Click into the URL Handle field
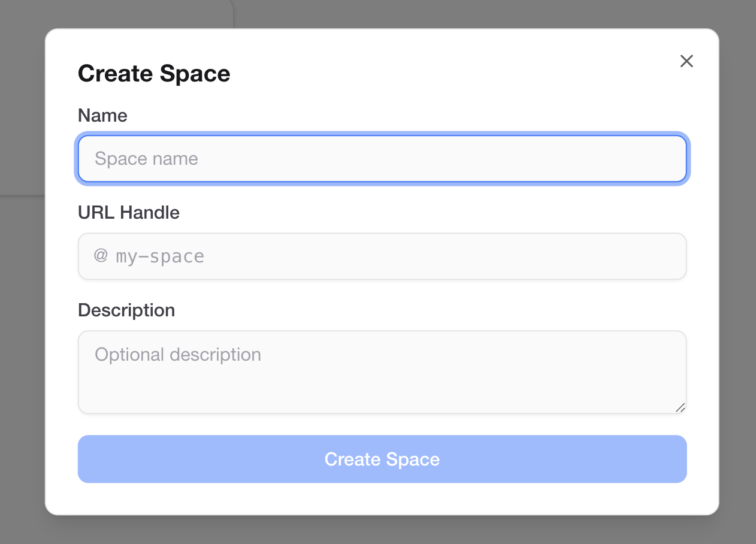The width and height of the screenshot is (756, 544). click(x=419, y=256)
